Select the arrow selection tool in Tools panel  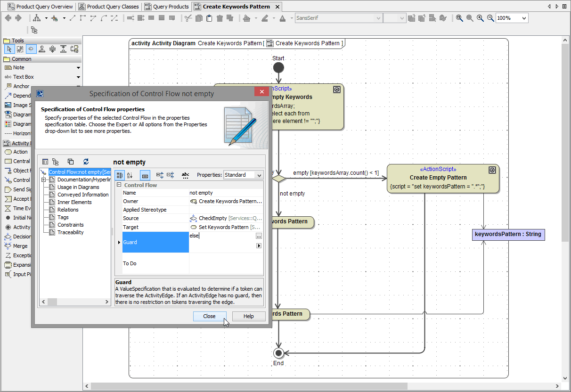(x=9, y=49)
